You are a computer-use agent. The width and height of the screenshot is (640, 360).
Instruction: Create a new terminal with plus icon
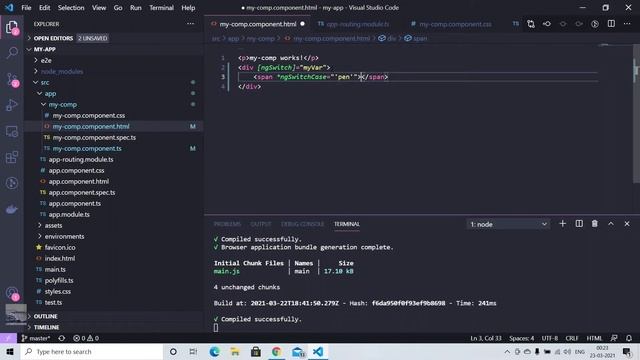point(562,224)
